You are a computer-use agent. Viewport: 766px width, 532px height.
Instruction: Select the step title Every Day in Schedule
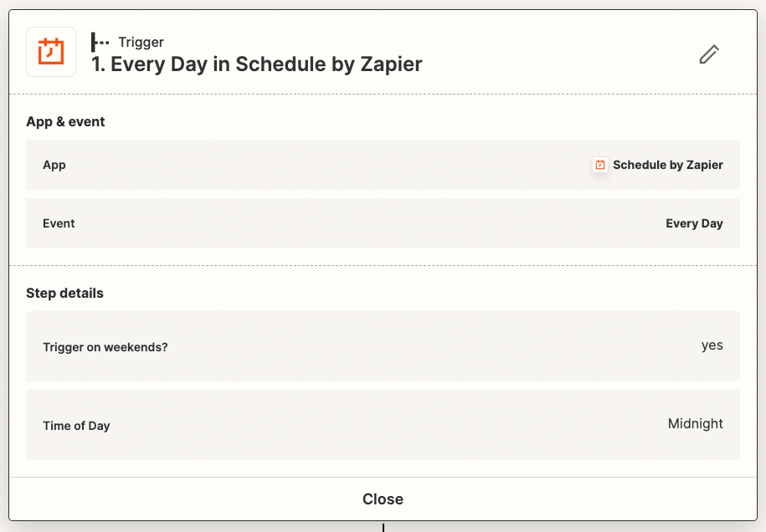(x=257, y=64)
